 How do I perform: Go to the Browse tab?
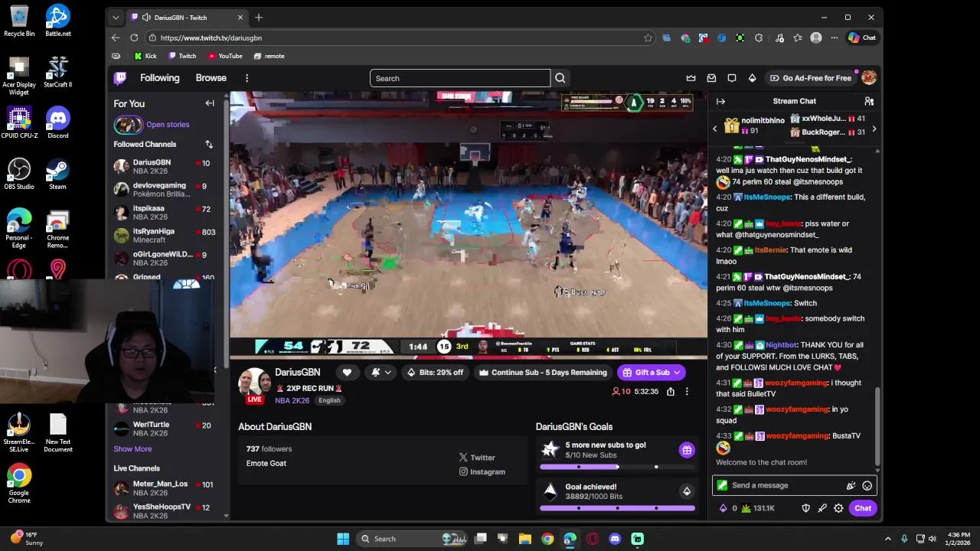211,78
